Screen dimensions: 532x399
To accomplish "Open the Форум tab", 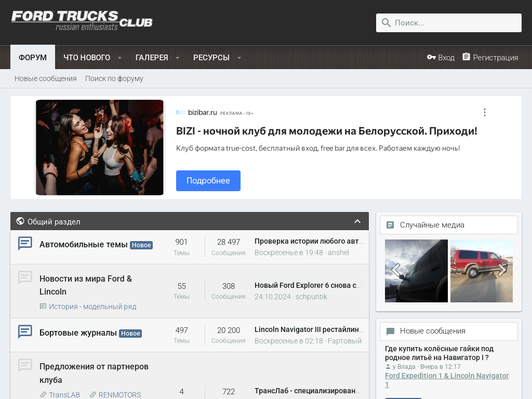I will coord(33,57).
